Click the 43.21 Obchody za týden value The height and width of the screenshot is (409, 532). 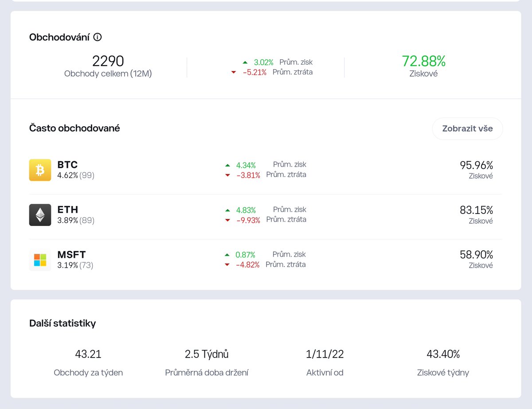[88, 354]
